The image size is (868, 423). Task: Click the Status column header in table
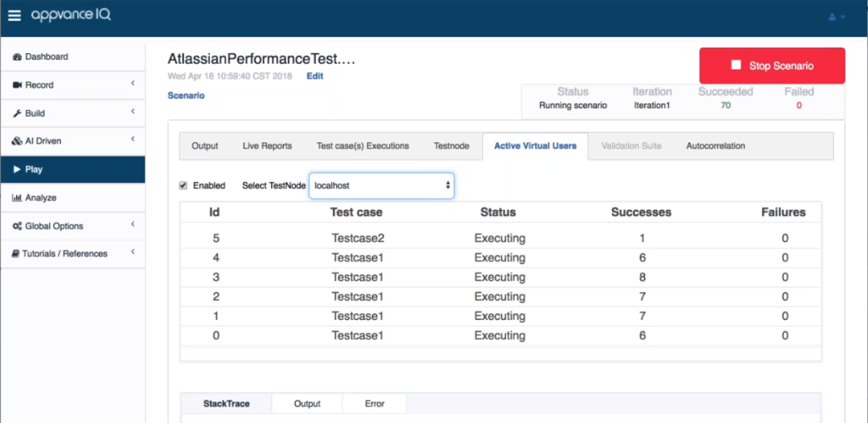tap(498, 212)
